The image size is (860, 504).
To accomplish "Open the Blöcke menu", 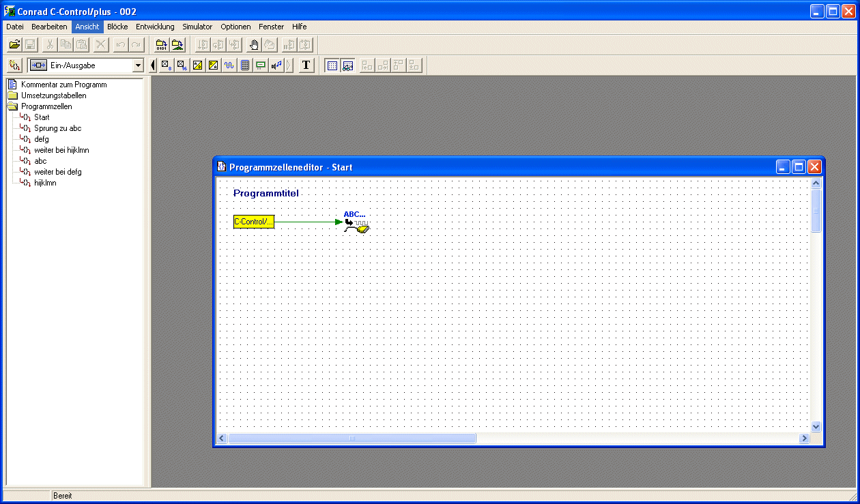I will tap(117, 27).
